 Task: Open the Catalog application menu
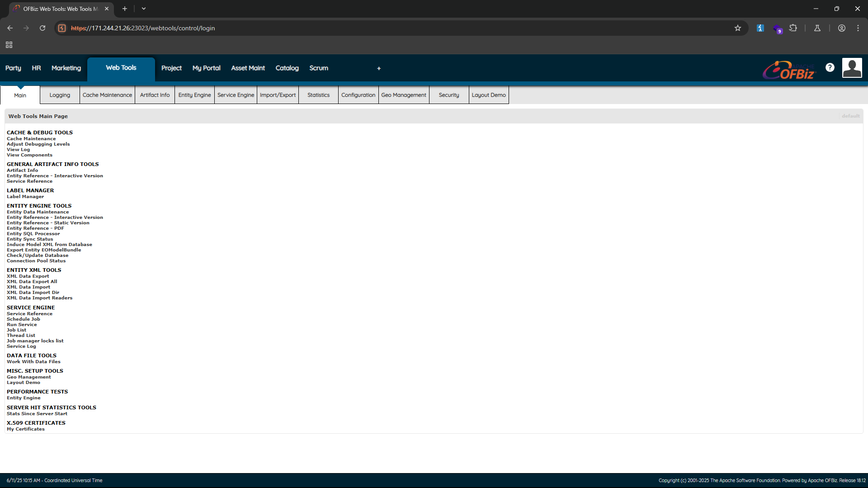287,68
